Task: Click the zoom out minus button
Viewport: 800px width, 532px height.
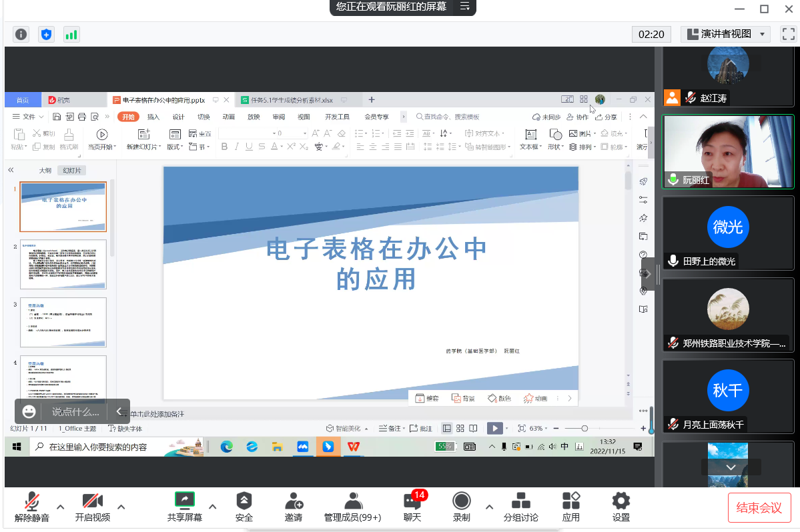Action: point(556,429)
